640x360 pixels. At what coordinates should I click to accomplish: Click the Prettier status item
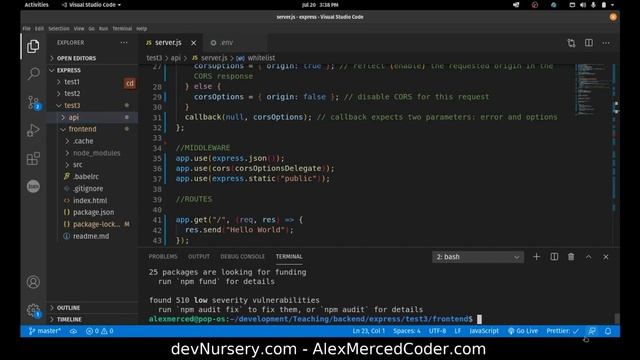(562, 331)
